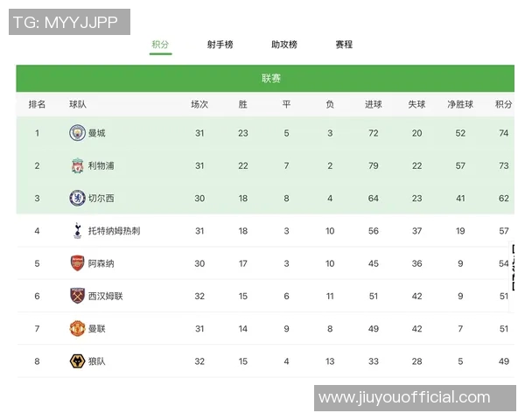Switch to the 积分 standings tab

[160, 45]
